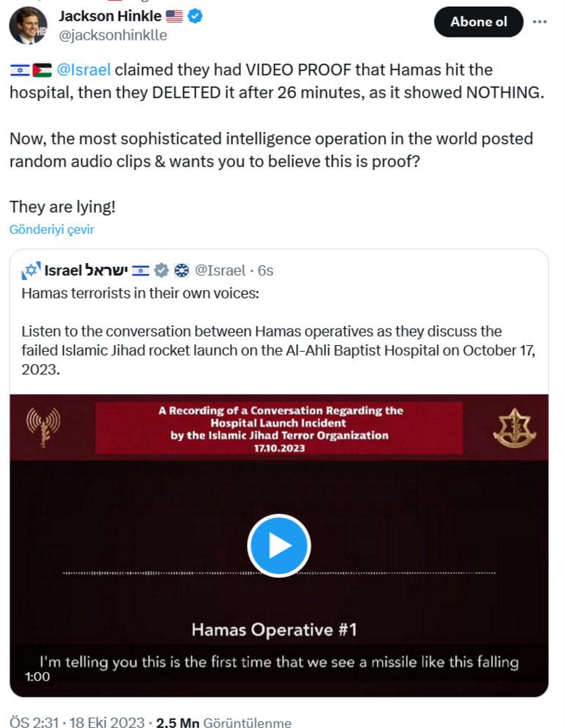The width and height of the screenshot is (565, 728).
Task: Click the IDF emblem in the video header
Action: 514,428
